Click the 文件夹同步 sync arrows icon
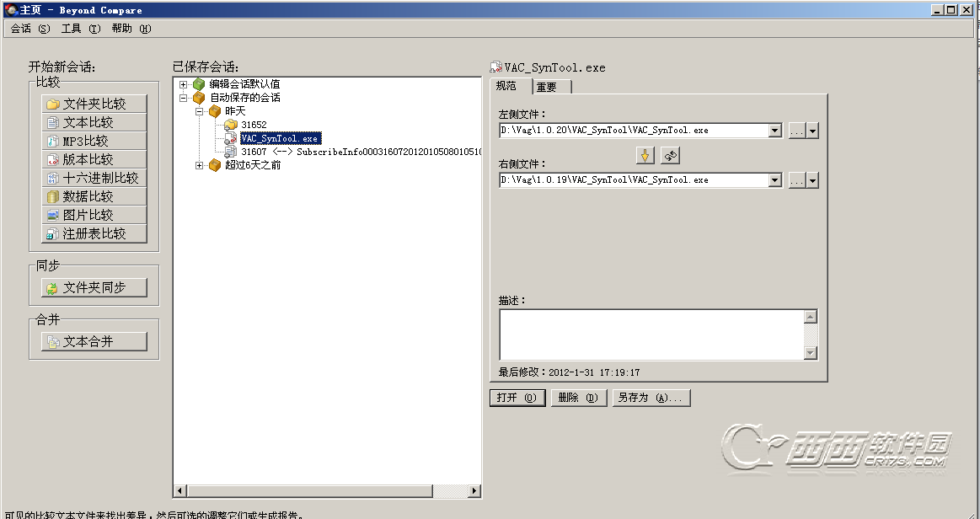This screenshot has height=519, width=980. click(x=53, y=288)
